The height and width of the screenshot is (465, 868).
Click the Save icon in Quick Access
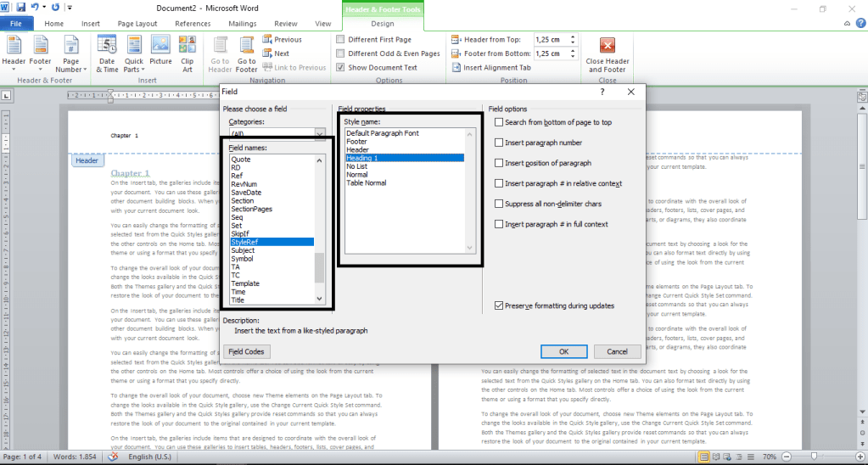click(20, 8)
